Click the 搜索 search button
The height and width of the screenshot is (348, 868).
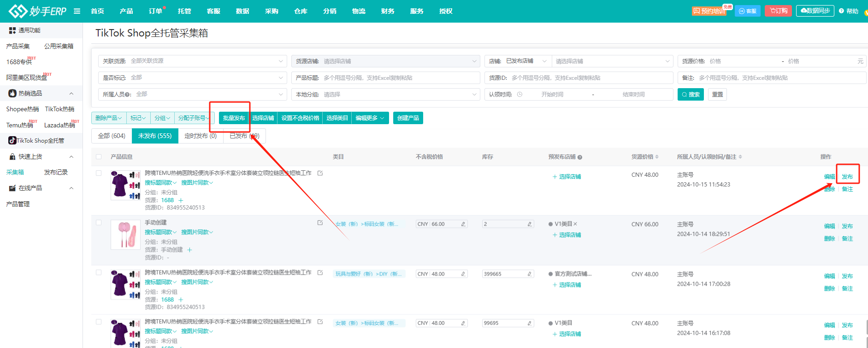coord(690,95)
